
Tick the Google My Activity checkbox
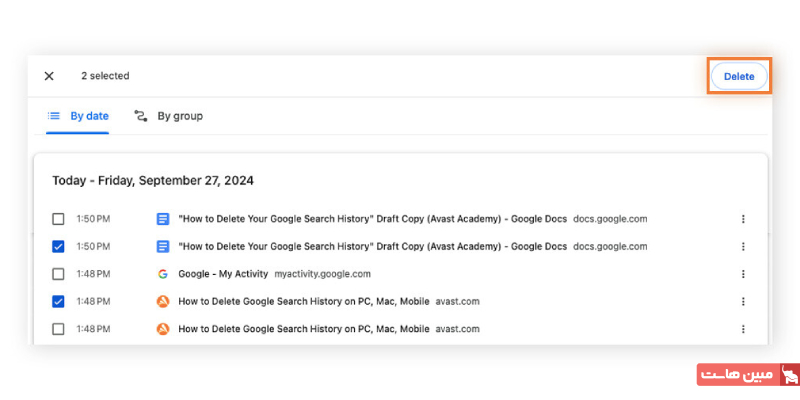(x=58, y=274)
